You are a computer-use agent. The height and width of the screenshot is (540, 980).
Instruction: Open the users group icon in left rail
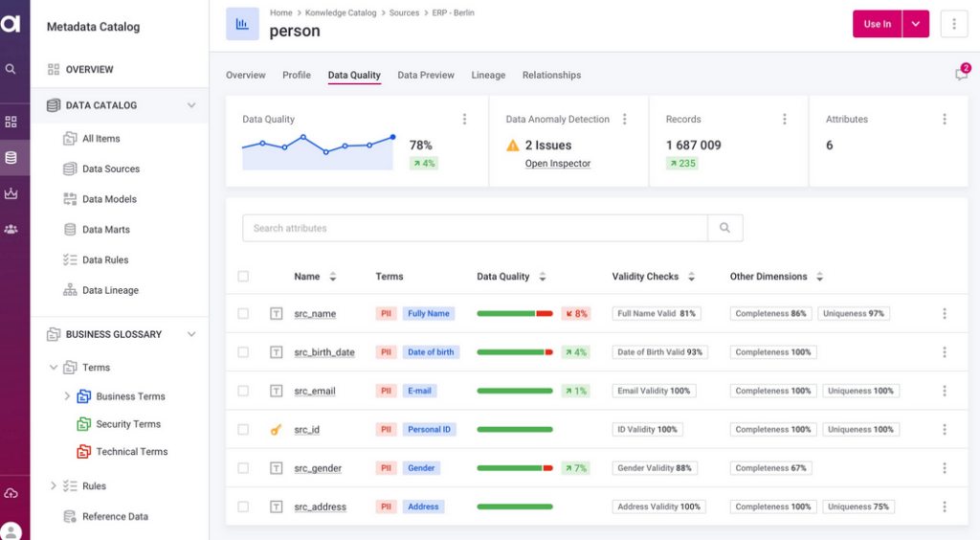coord(11,230)
